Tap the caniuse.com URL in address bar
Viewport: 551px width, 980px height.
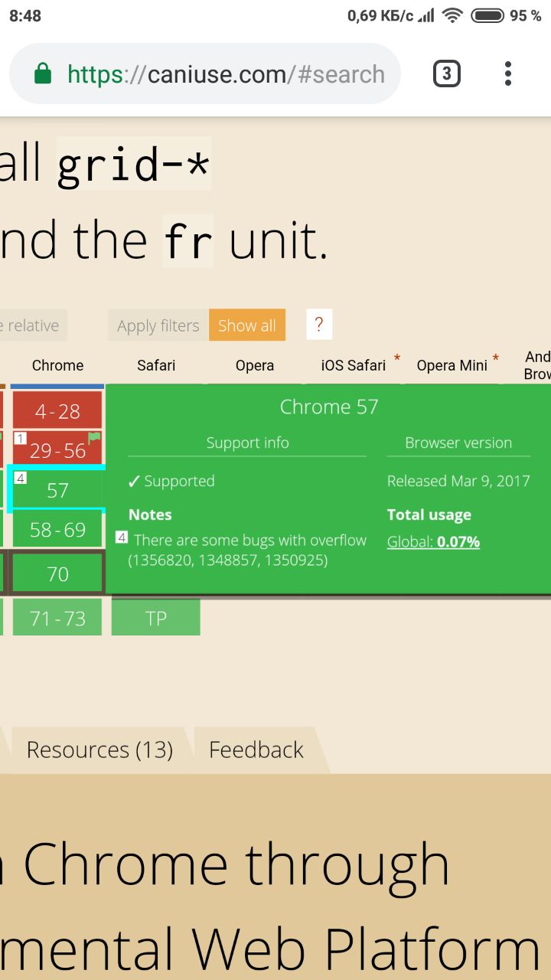[x=226, y=74]
